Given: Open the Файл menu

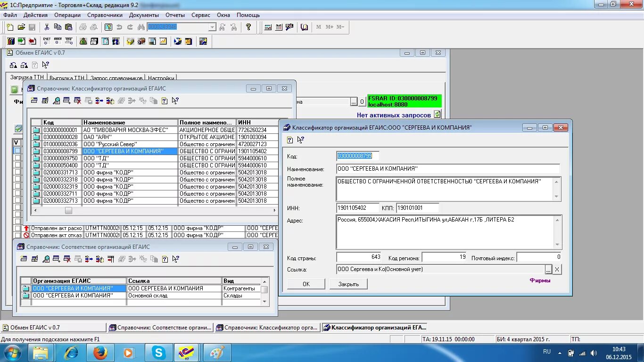Looking at the screenshot, I should click(x=10, y=15).
